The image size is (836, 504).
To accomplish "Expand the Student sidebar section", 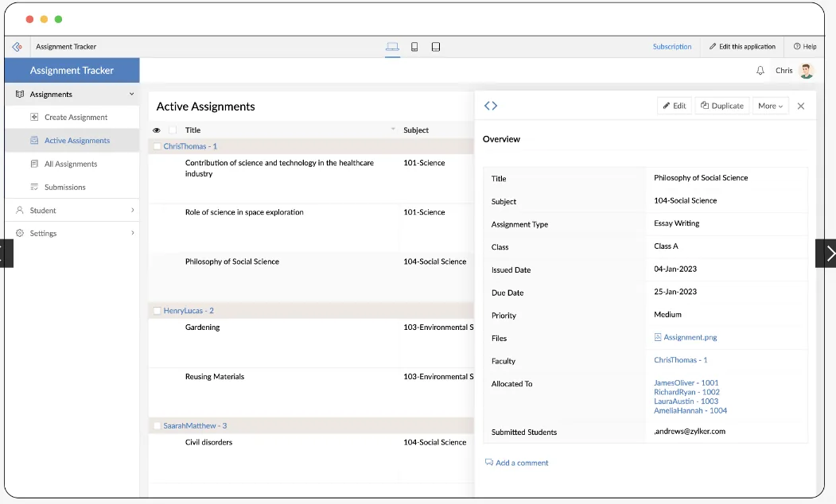I will click(x=133, y=211).
